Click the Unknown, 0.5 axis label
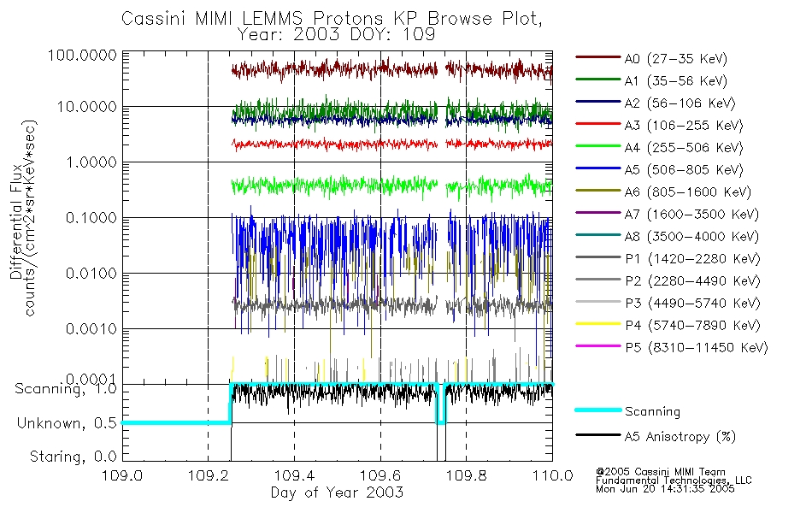The height and width of the screenshot is (513, 812). point(67,423)
